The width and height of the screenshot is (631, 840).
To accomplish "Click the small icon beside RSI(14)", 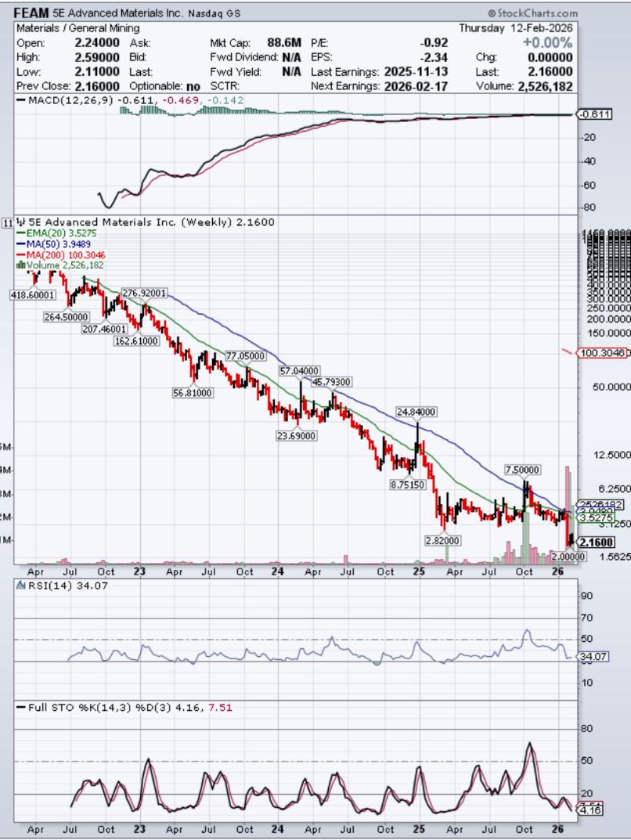I will point(21,586).
